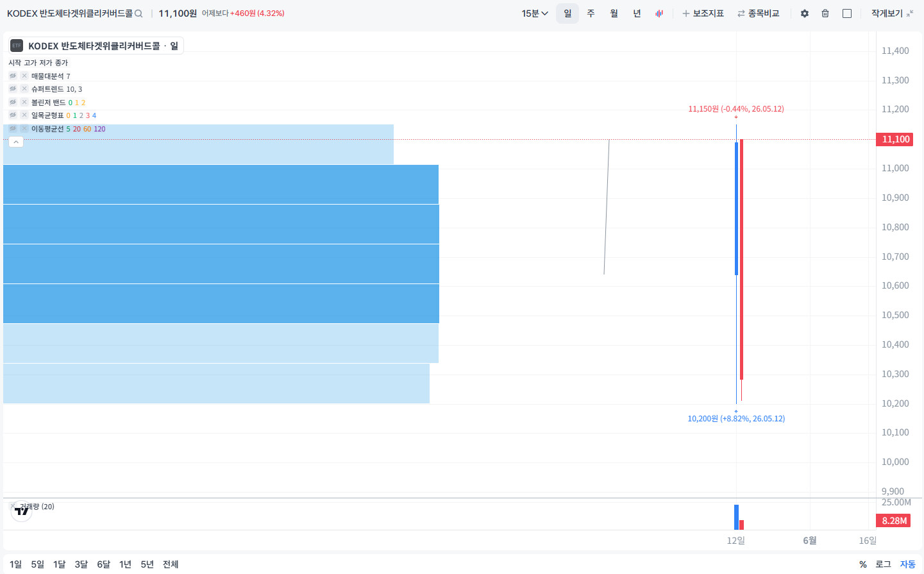Click the low marker 10,200원 label
The height and width of the screenshot is (574, 924).
click(x=736, y=419)
